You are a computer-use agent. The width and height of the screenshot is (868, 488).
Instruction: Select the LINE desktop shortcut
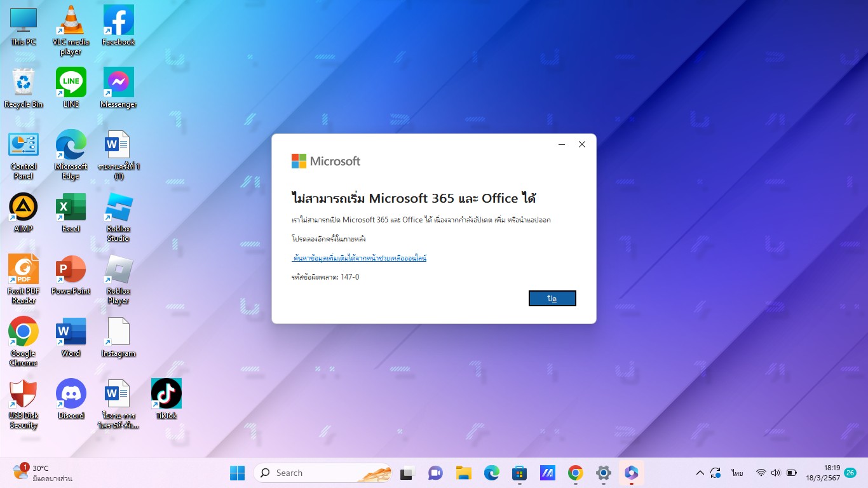(71, 88)
